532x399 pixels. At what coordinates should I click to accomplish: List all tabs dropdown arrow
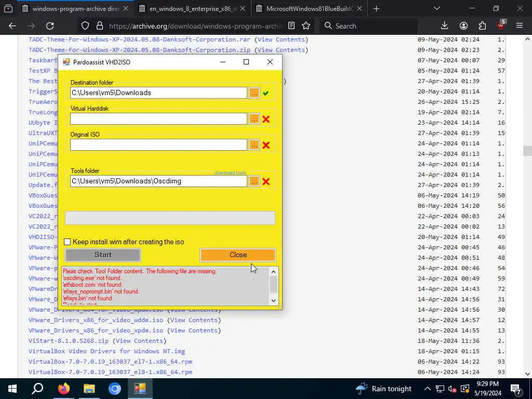(x=436, y=8)
